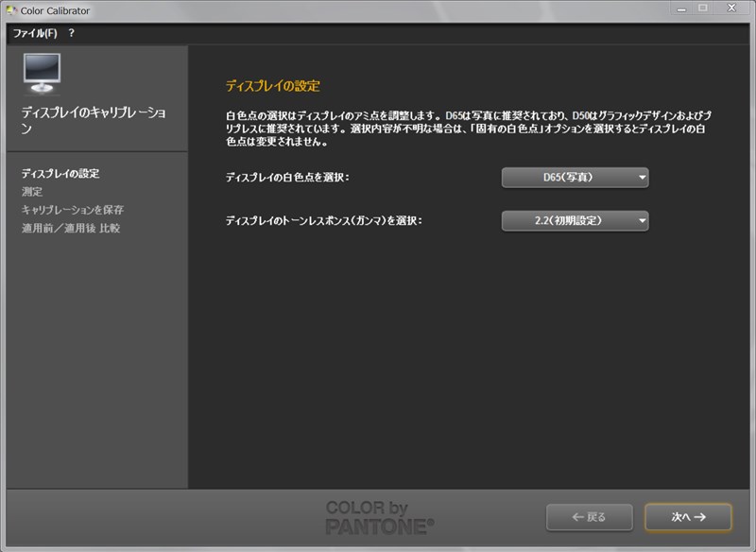
Task: Select 測定 step in sidebar
Action: point(32,192)
